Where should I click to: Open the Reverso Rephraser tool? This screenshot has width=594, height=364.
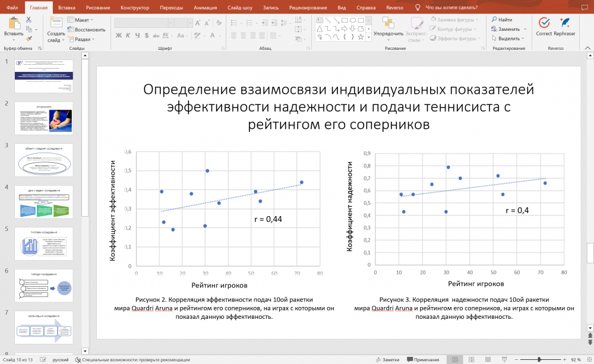pyautogui.click(x=564, y=23)
